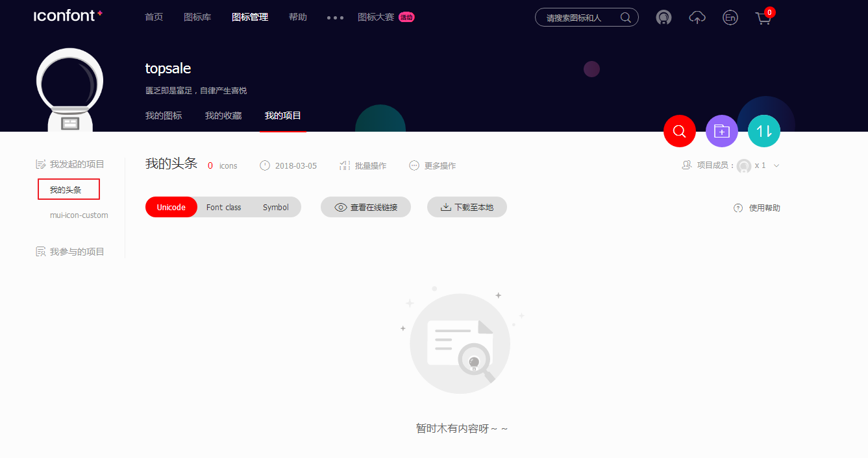Open the 我的图标 tab
Screen dimensions: 868x458
coord(164,115)
